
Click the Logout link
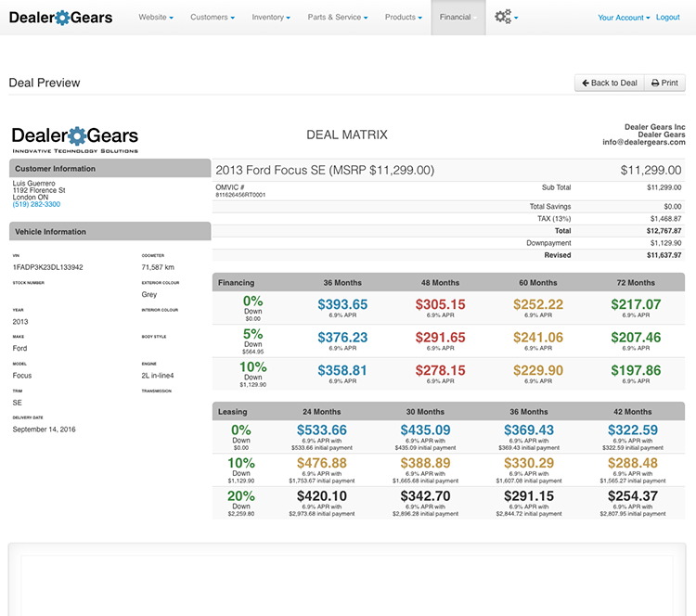[667, 18]
